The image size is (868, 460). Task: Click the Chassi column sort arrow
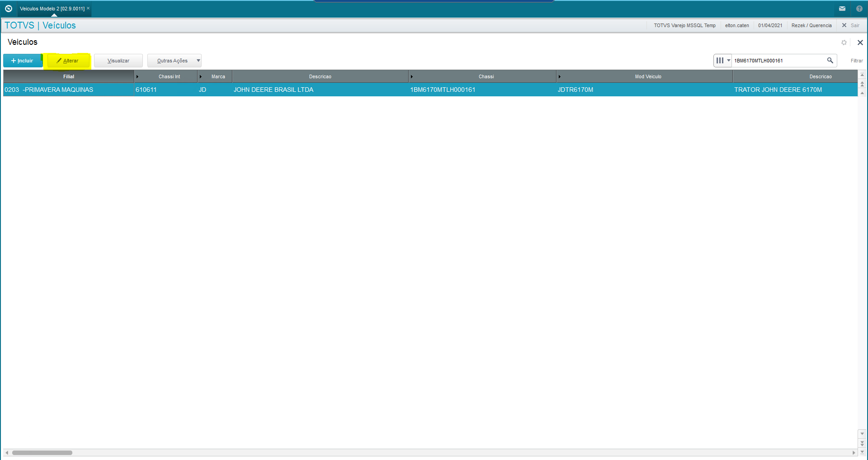point(412,76)
